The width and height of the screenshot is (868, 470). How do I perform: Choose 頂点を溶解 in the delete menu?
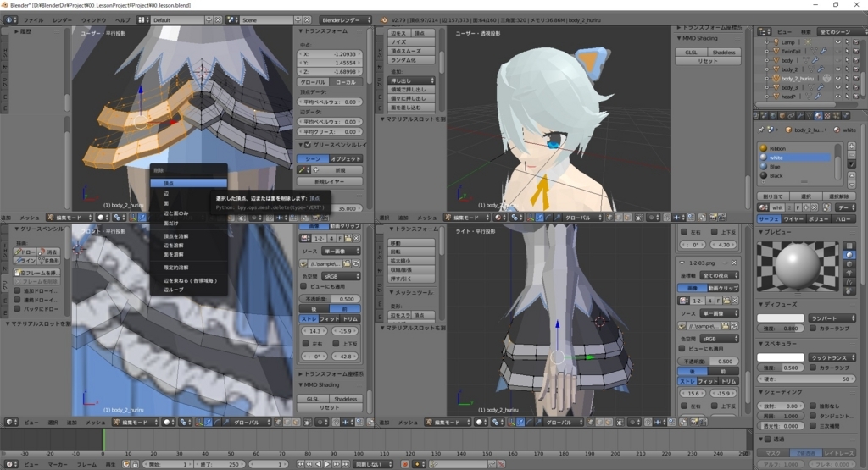188,236
